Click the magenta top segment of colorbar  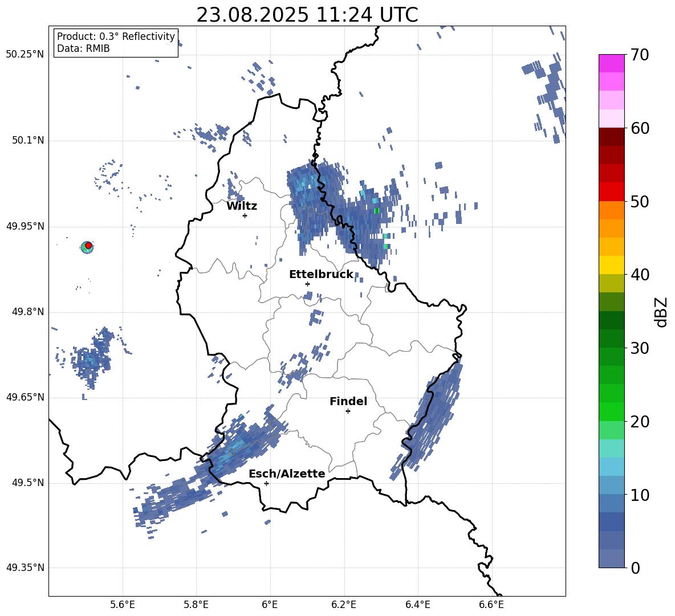click(x=611, y=64)
